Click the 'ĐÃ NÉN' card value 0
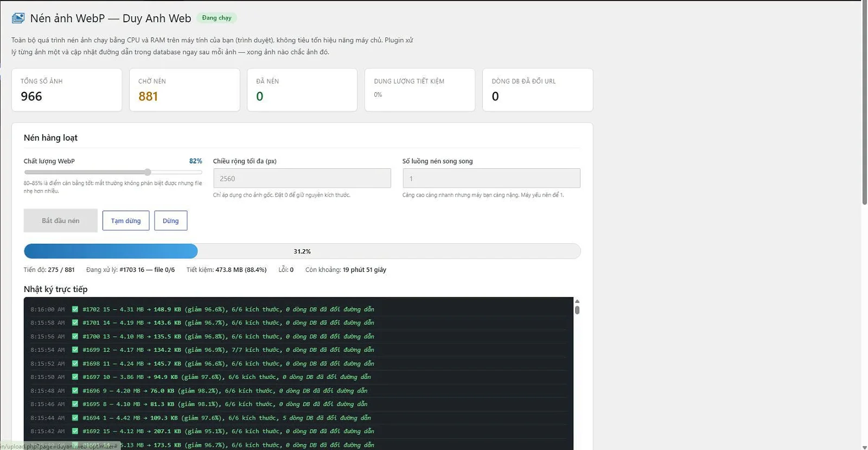 pyautogui.click(x=260, y=97)
